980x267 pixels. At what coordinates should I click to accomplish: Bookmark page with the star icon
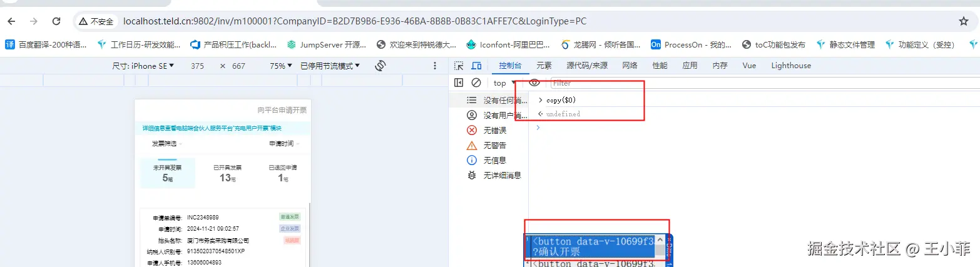click(964, 21)
